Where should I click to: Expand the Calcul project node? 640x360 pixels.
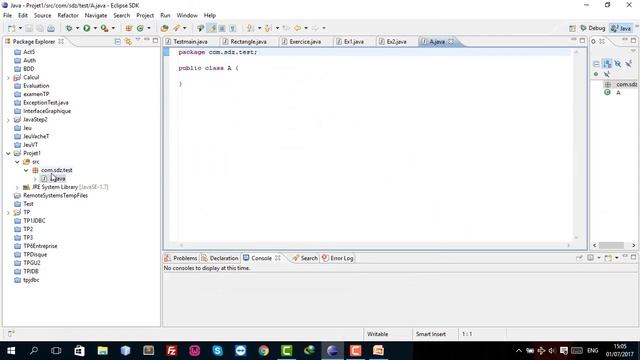(8, 78)
